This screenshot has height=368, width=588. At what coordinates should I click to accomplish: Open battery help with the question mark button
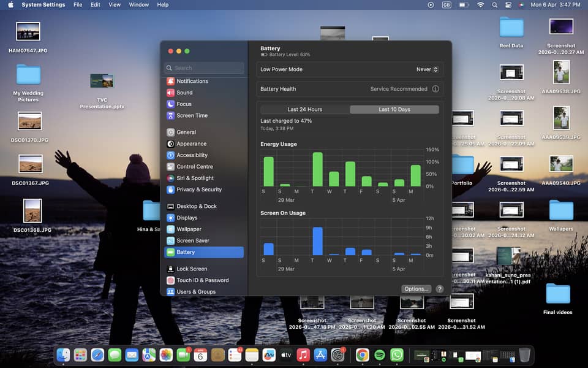click(x=439, y=288)
